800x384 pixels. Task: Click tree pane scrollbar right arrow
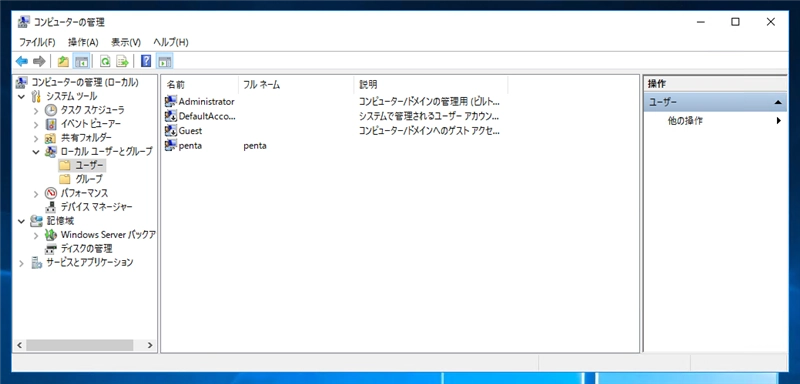[x=150, y=345]
